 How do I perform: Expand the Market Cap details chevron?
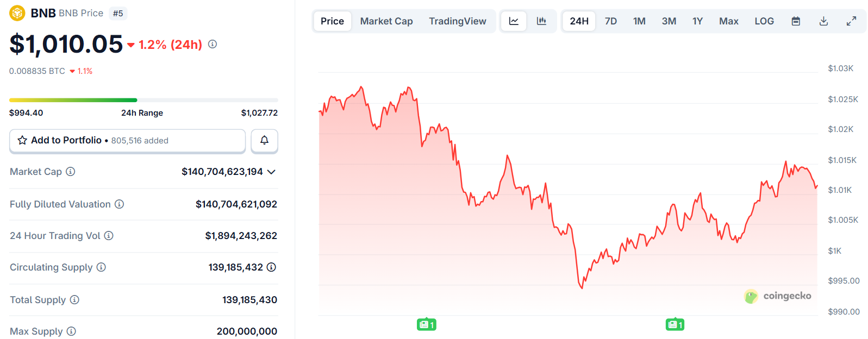[x=272, y=172]
